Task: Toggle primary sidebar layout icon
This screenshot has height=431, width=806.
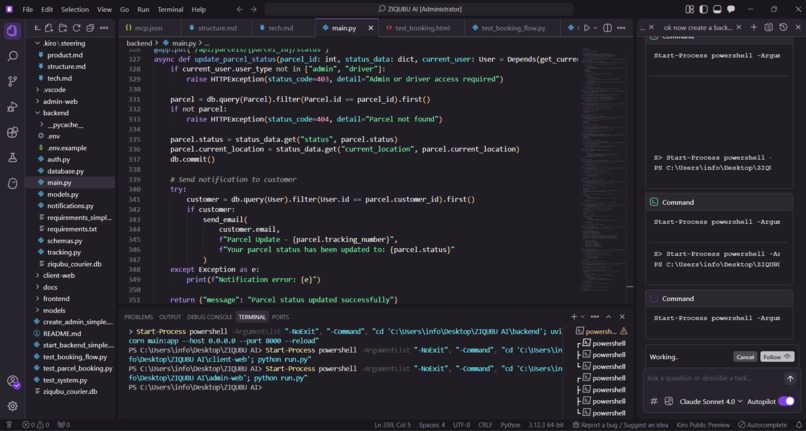Action: click(x=704, y=9)
